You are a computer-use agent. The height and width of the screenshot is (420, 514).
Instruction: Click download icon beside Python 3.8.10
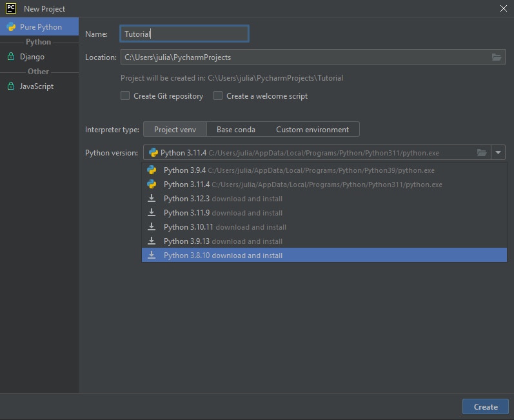(x=152, y=255)
